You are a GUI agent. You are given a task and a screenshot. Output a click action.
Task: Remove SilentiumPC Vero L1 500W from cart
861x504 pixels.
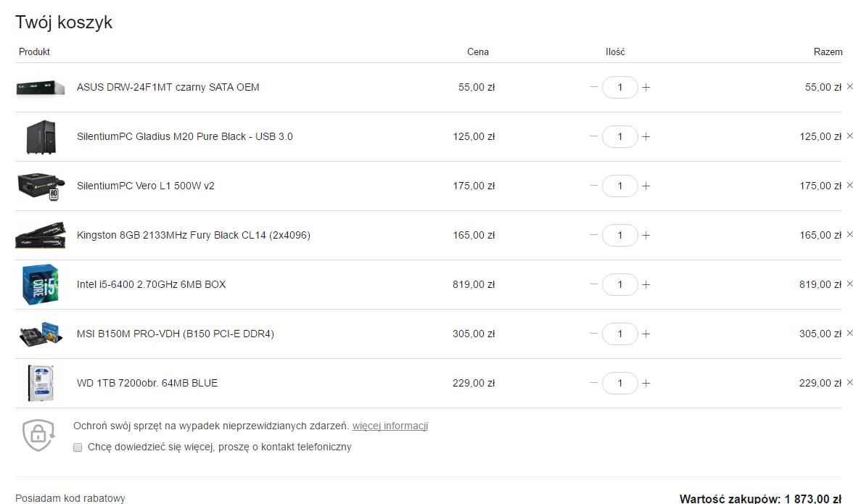pos(850,185)
